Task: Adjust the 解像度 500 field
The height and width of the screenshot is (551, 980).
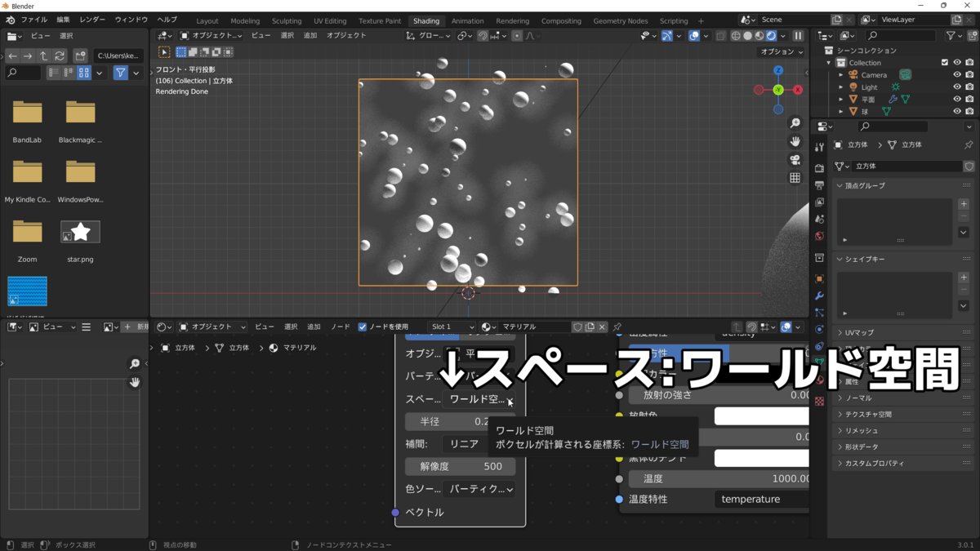Action: click(x=461, y=466)
